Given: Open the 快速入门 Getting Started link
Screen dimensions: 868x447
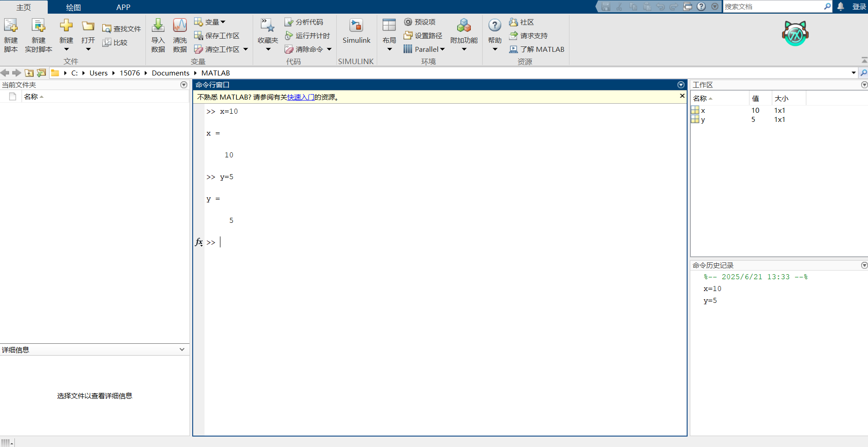Looking at the screenshot, I should click(x=300, y=97).
